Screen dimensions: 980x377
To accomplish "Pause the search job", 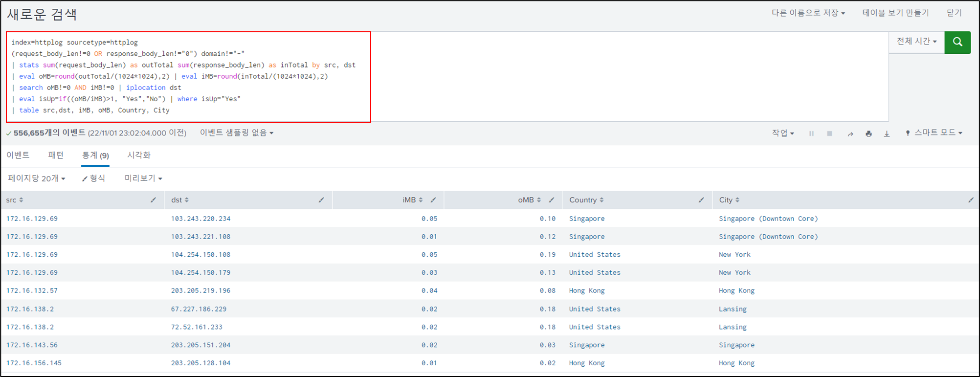I will (811, 133).
